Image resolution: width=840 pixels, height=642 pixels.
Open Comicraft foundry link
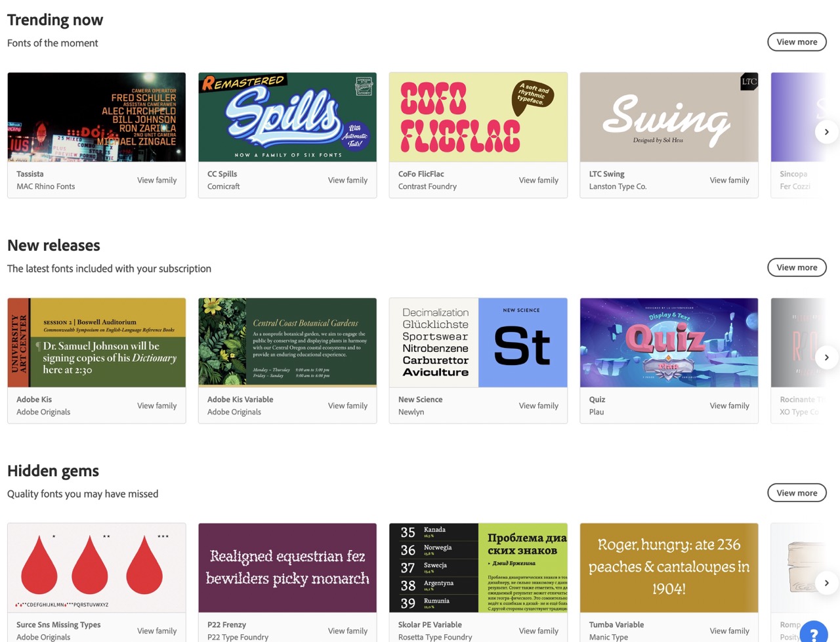[224, 186]
